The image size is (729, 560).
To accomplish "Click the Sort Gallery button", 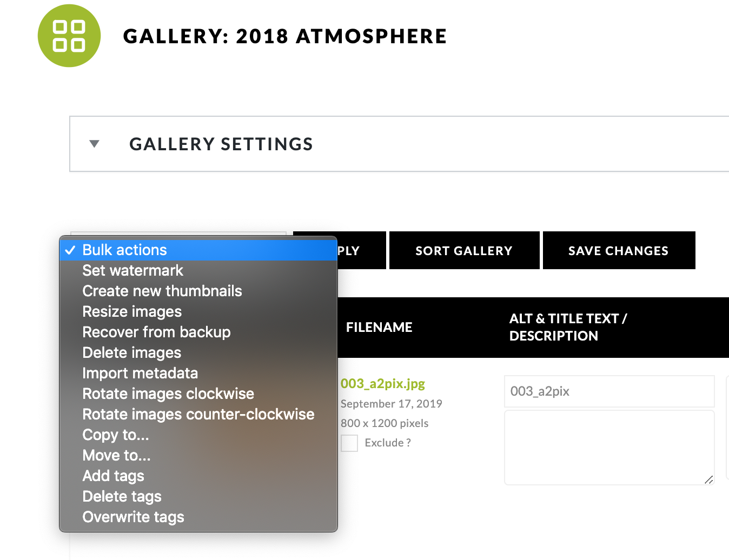I will tap(463, 250).
